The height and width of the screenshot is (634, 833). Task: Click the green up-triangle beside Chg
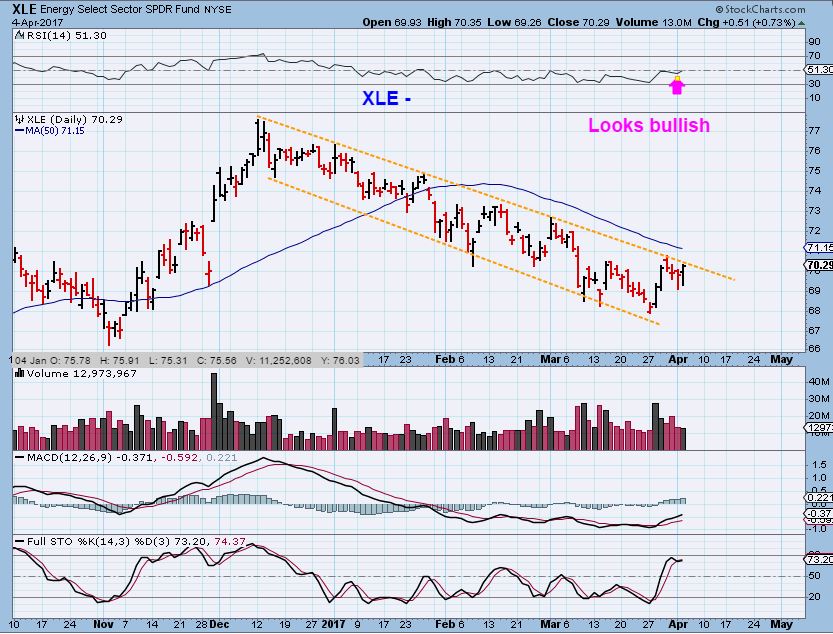point(801,23)
